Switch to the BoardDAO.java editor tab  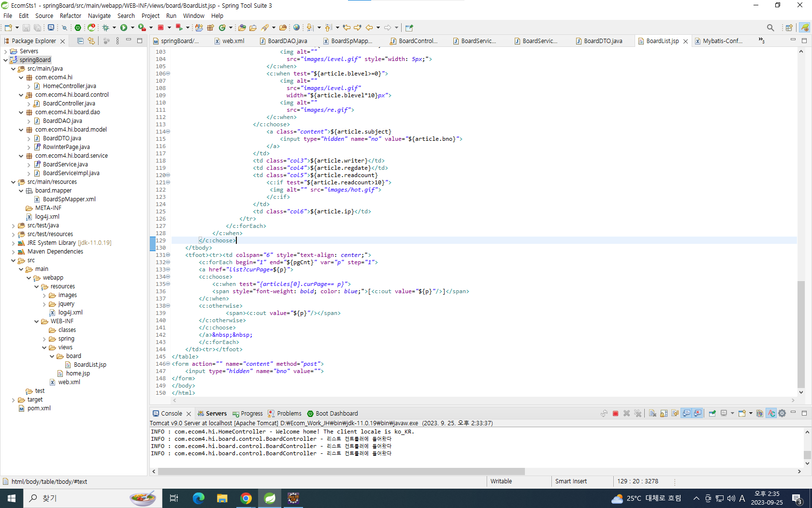click(x=283, y=41)
